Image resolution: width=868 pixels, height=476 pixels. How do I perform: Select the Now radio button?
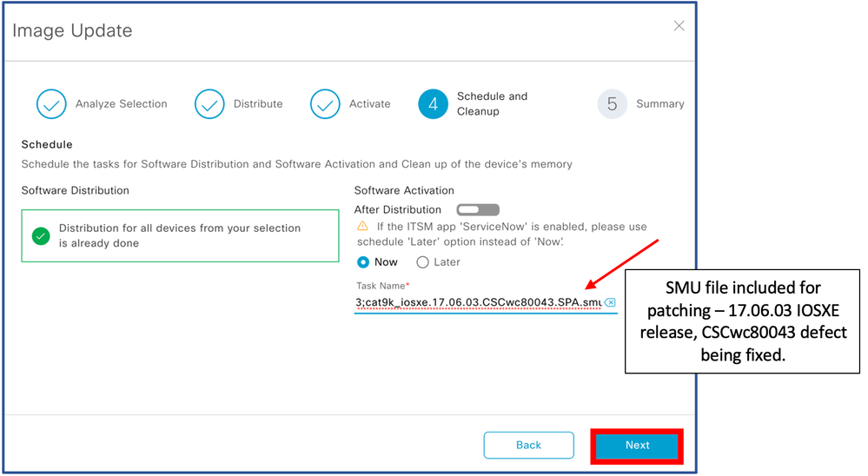coord(363,262)
